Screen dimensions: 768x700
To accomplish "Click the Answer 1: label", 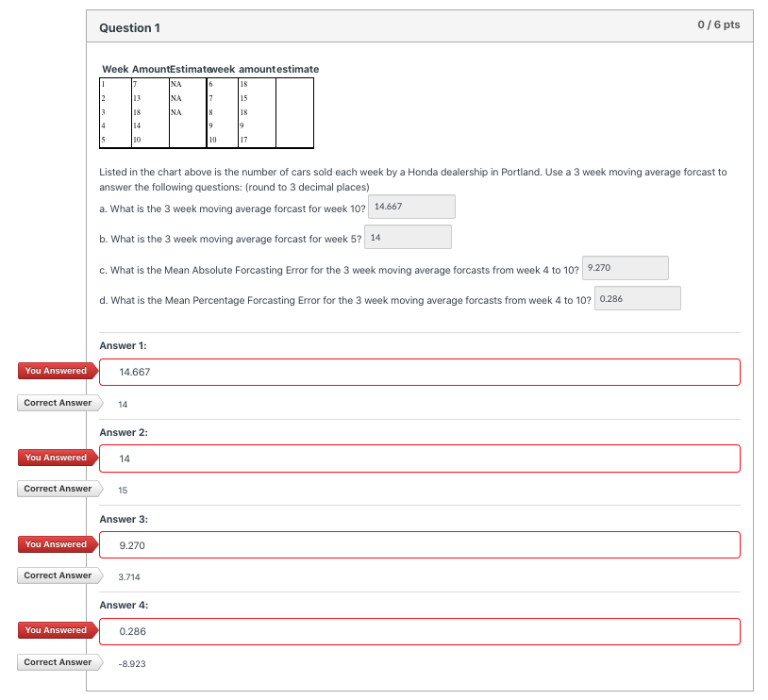I will pyautogui.click(x=123, y=346).
